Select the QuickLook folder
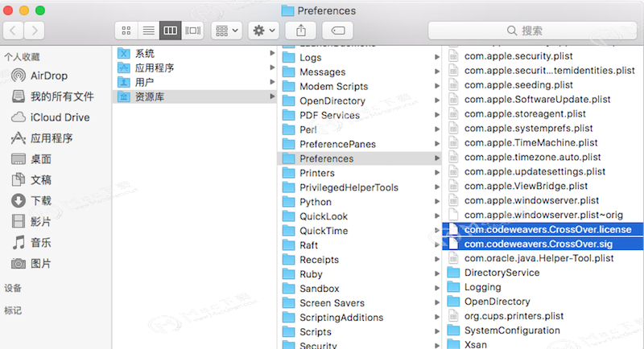The image size is (644, 349). click(361, 216)
